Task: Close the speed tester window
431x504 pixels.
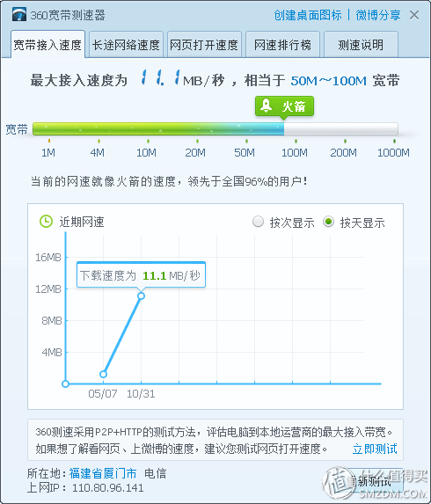Action: pyautogui.click(x=414, y=15)
